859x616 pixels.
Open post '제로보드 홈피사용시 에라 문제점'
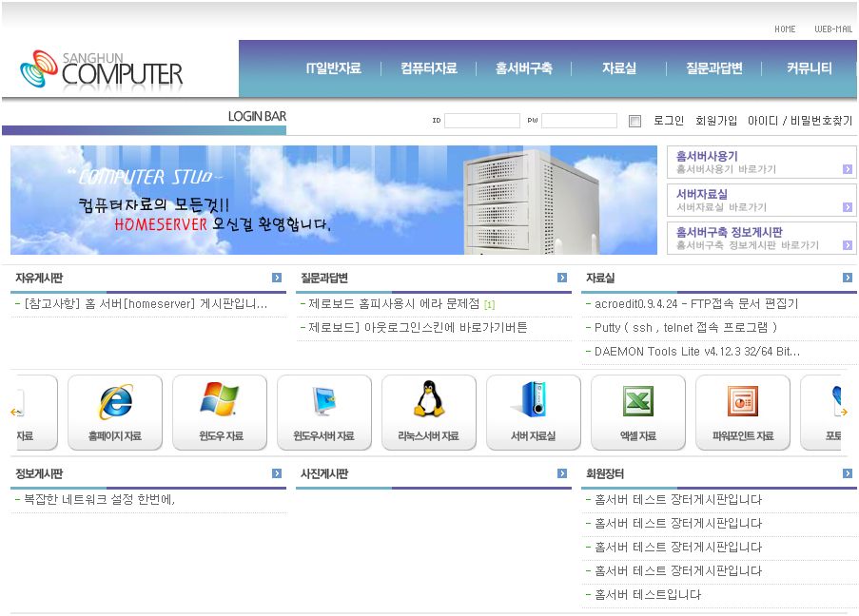tap(394, 304)
